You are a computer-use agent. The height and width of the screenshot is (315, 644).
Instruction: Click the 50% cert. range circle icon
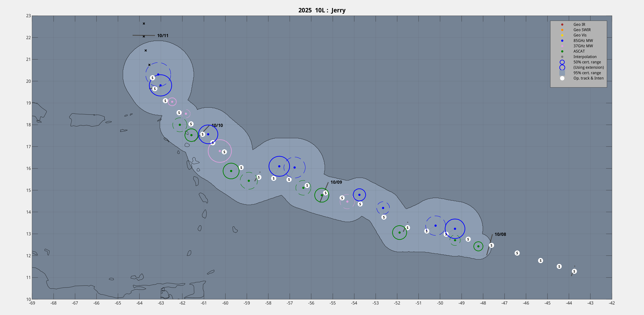(x=562, y=62)
